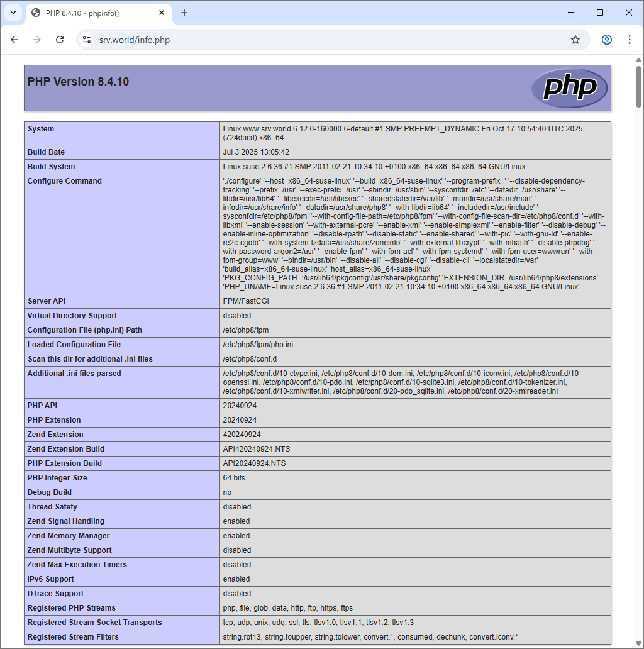Expand the tab list arrow on the tab strip
The height and width of the screenshot is (649, 644).
13,13
